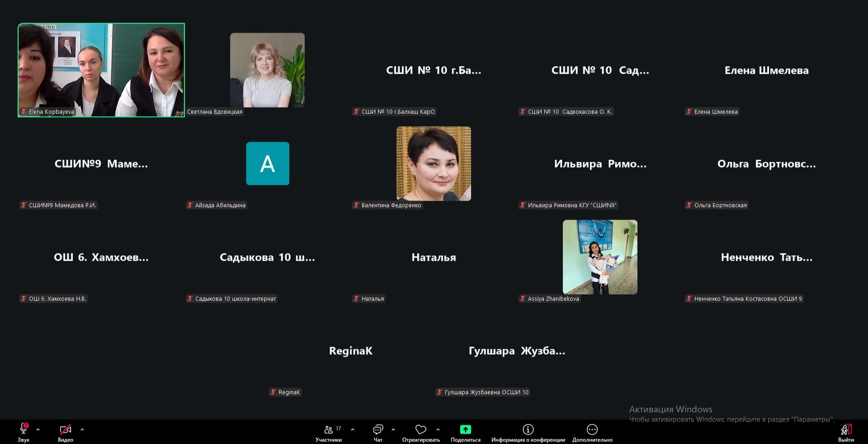This screenshot has height=444, width=868.
Task: Click the Айзада Абильдина avatar letter A
Action: coord(267,164)
